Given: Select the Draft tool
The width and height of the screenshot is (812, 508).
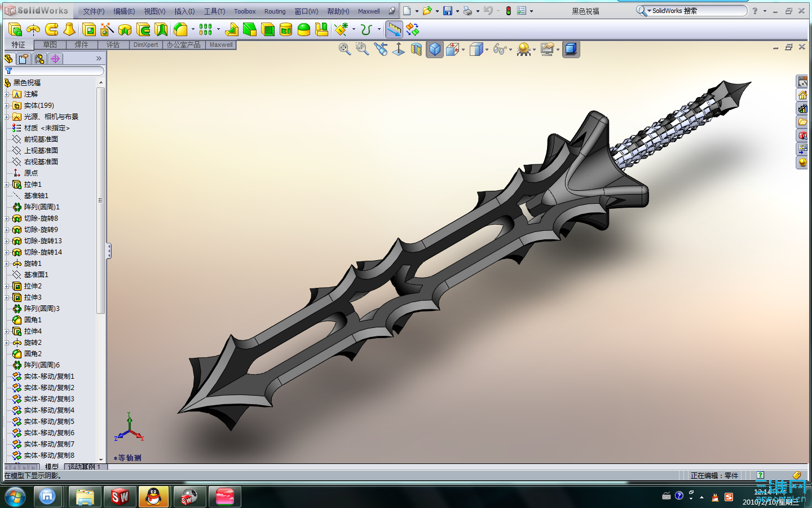Looking at the screenshot, I should (249, 29).
